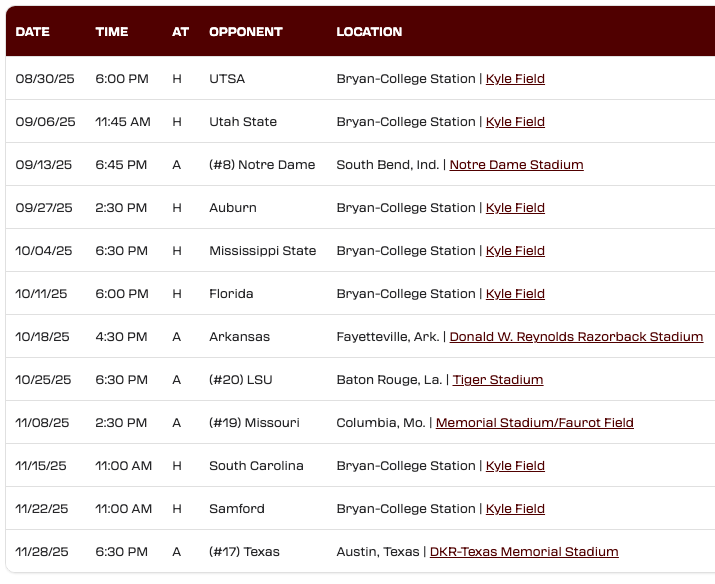Image resolution: width=715 pixels, height=584 pixels.
Task: Open Kyle Field link for Mississippi State game
Action: click(515, 250)
